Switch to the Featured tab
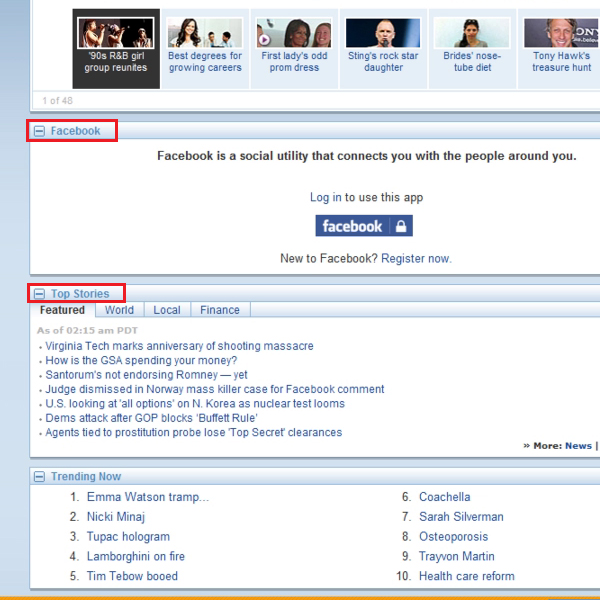The height and width of the screenshot is (600, 600). click(62, 310)
